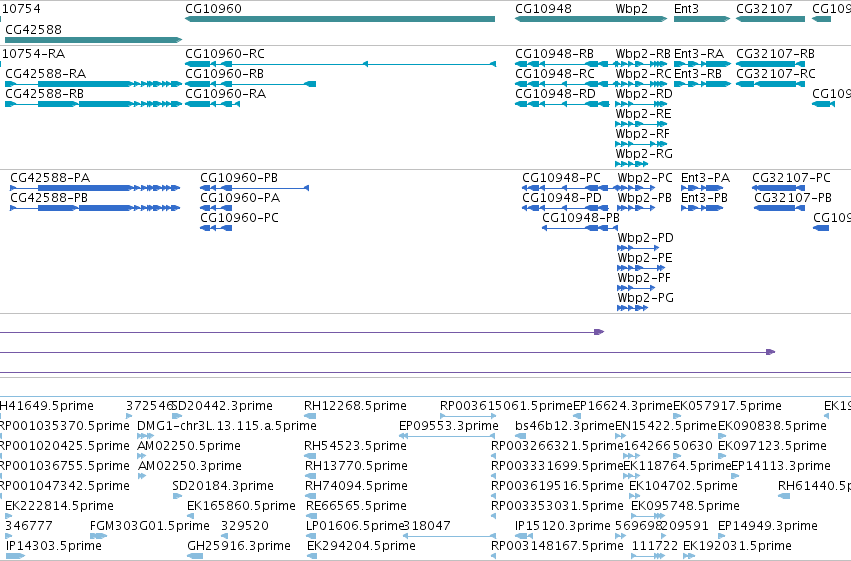Select EST EK222814.5prime

[59, 506]
